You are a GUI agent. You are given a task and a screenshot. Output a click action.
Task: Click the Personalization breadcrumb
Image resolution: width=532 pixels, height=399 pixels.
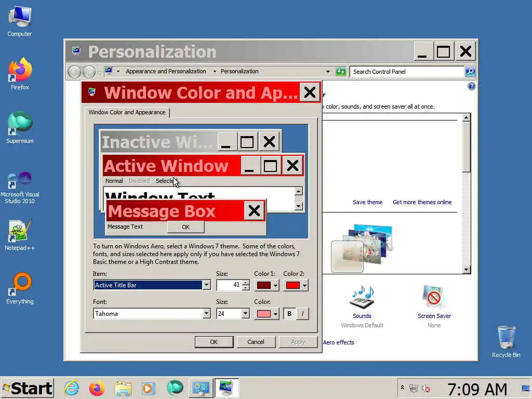pos(240,71)
